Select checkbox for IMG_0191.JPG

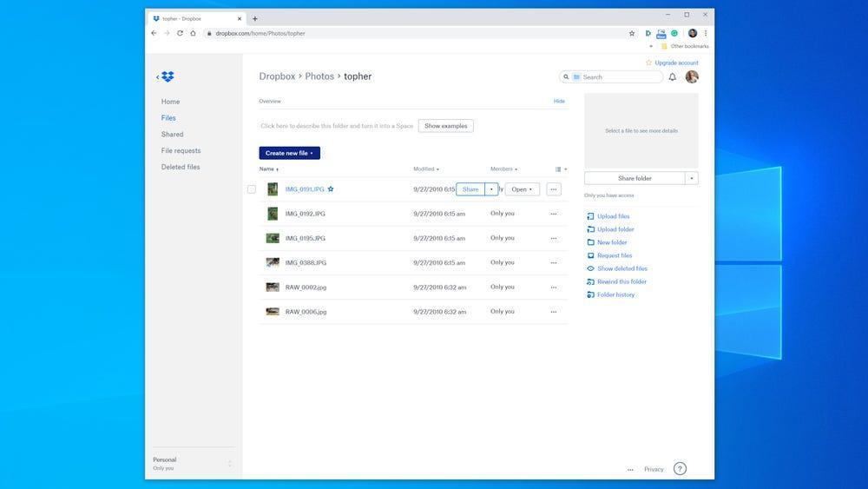(252, 189)
